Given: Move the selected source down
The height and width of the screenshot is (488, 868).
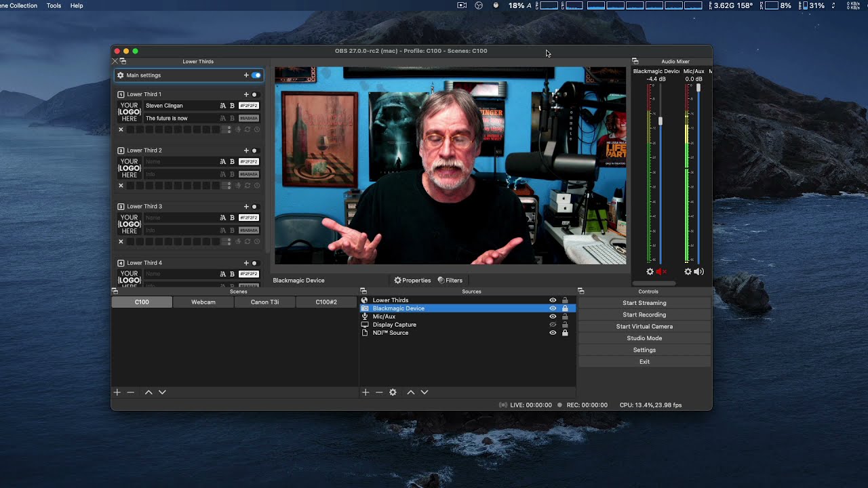Looking at the screenshot, I should point(425,392).
